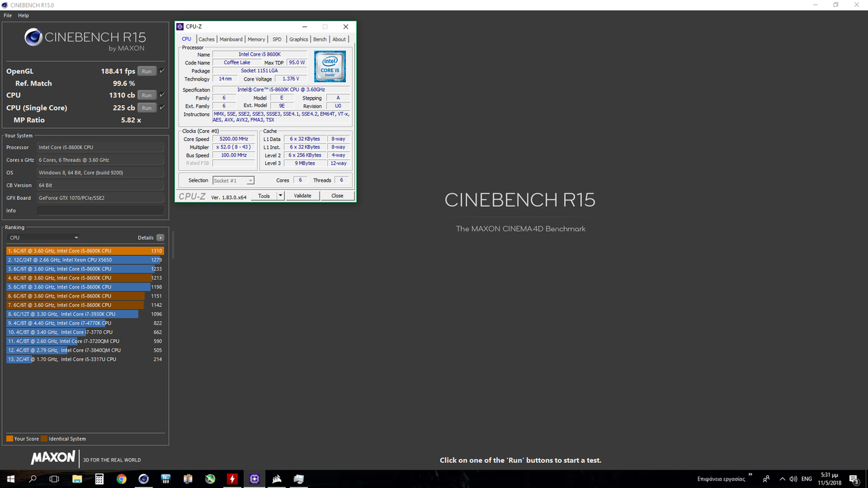The image size is (868, 488).
Task: Run the OpenGL benchmark test
Action: point(146,71)
